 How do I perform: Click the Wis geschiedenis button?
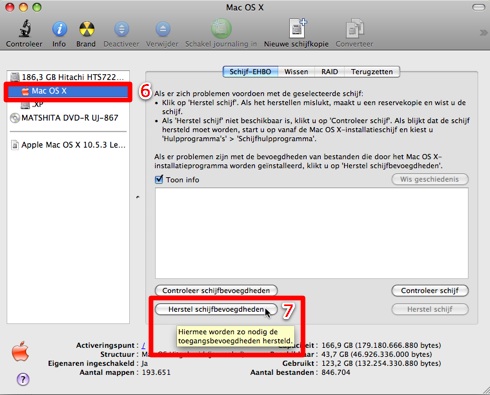click(x=430, y=179)
